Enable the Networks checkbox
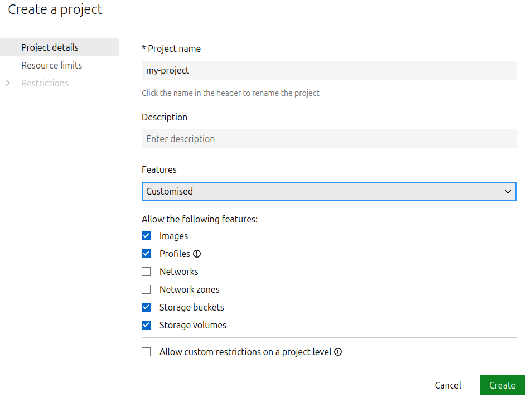The height and width of the screenshot is (407, 532). (146, 272)
